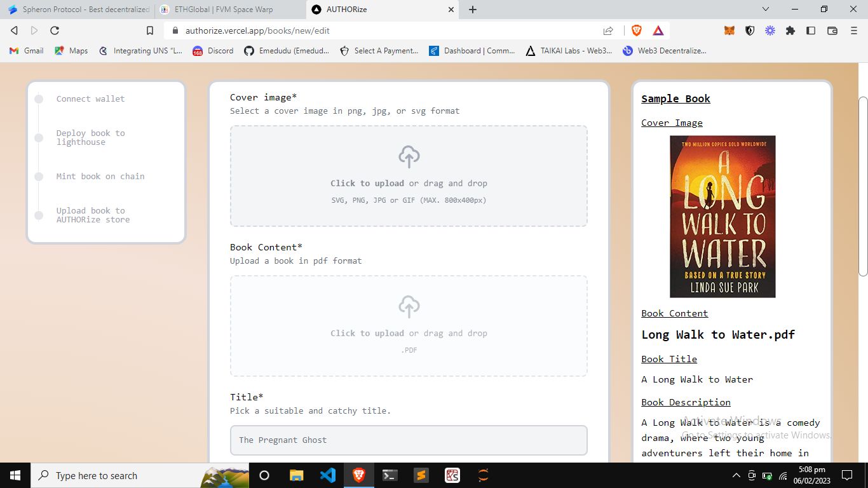Open Dashboard Comm bookmark
The width and height of the screenshot is (868, 488).
pos(472,51)
